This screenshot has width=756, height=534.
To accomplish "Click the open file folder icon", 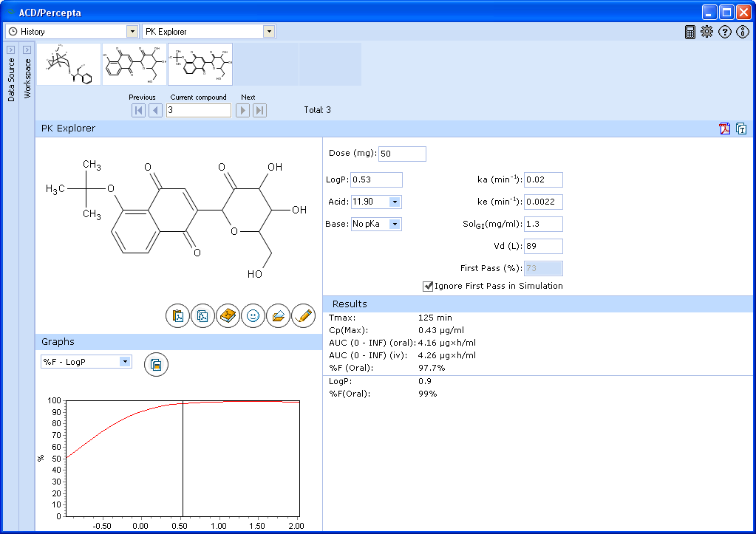I will coord(278,315).
